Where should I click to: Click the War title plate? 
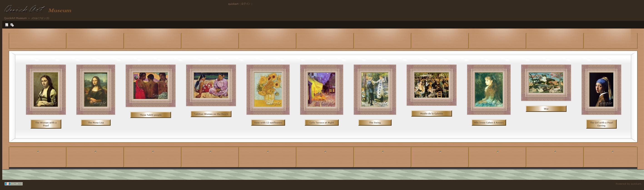point(546,109)
